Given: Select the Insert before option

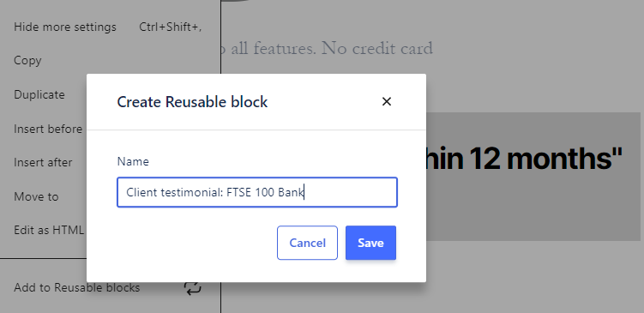Looking at the screenshot, I should tap(48, 129).
